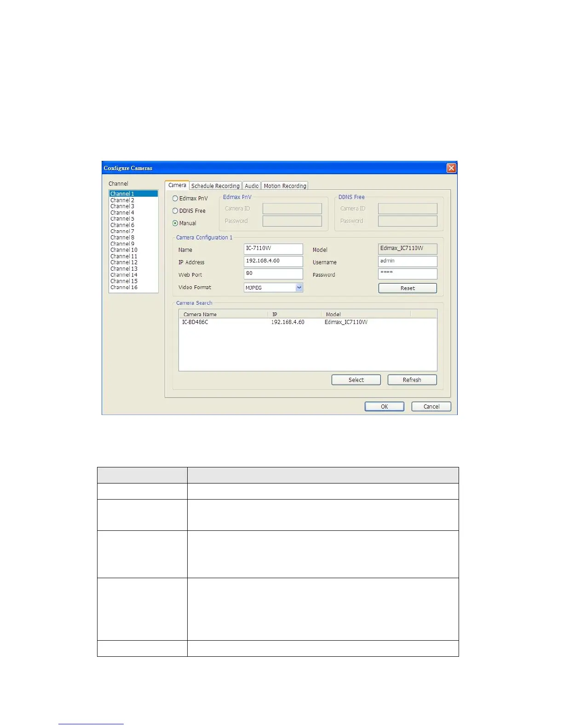Select Channel 13 in the list
563x728 pixels.
(x=133, y=269)
